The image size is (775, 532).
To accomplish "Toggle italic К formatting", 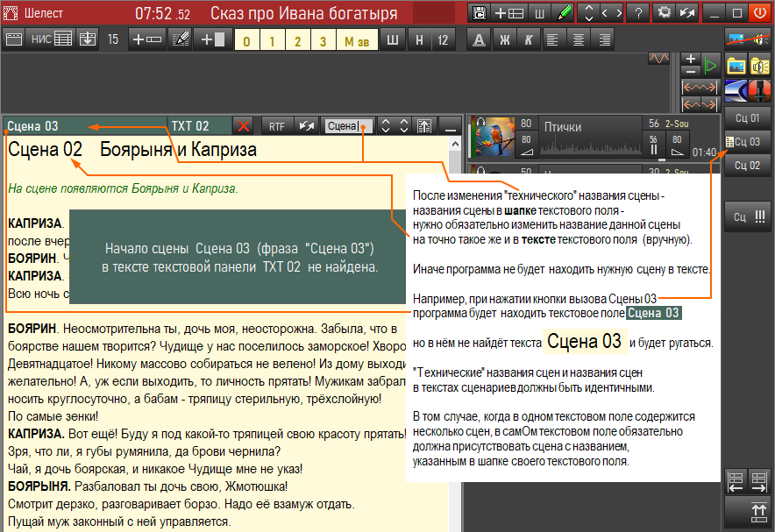I will click(529, 39).
